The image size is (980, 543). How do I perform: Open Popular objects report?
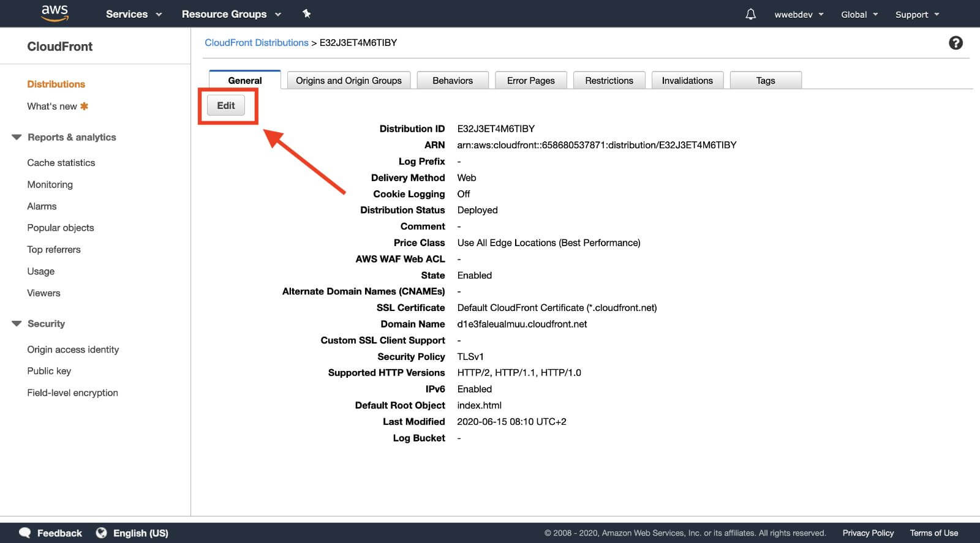click(61, 228)
